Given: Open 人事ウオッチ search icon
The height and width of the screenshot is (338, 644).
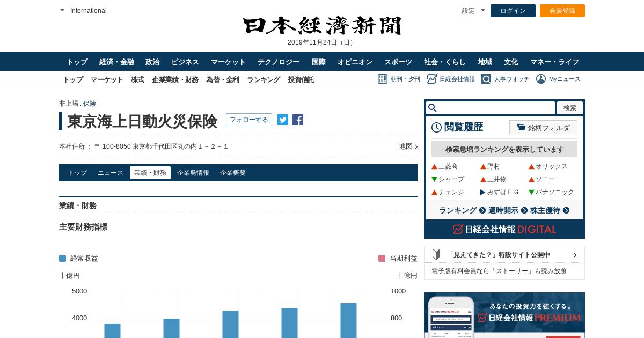Looking at the screenshot, I should coord(486,79).
